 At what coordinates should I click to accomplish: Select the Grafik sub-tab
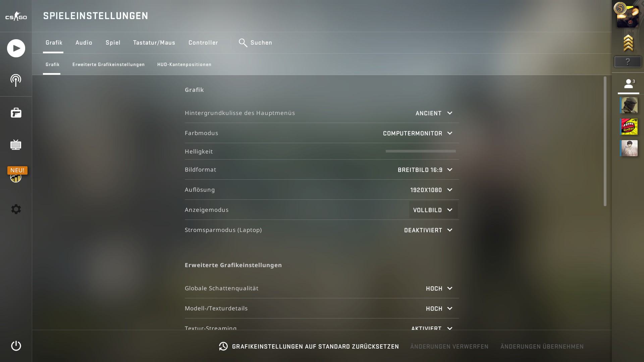(53, 65)
